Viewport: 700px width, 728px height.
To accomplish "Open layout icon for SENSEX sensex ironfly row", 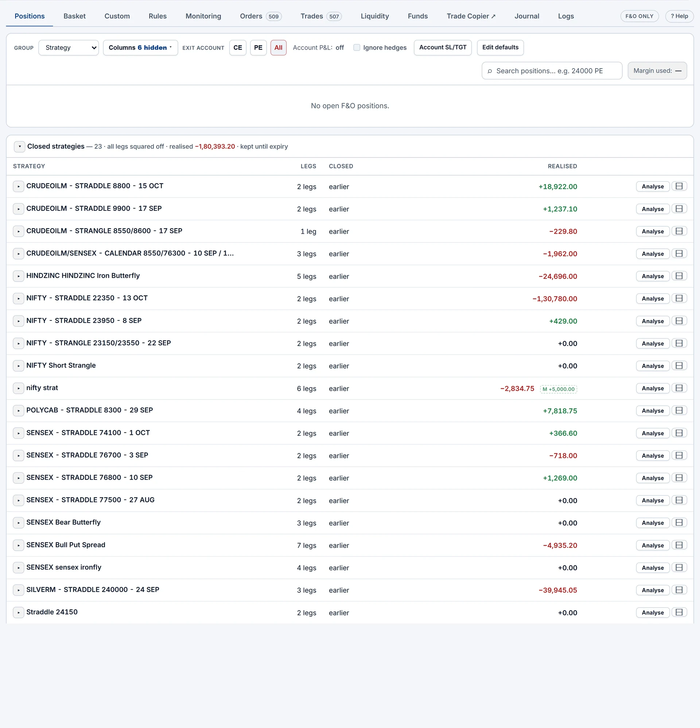I will [679, 568].
